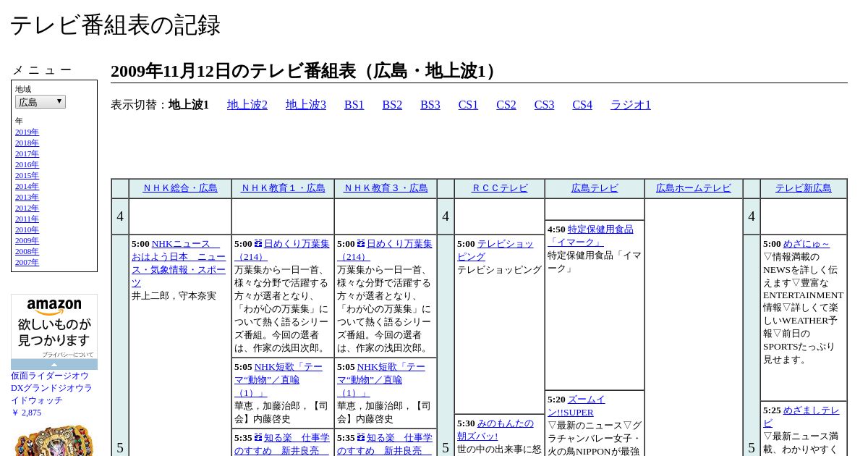Image resolution: width=868 pixels, height=456 pixels.
Task: Open the ＮＨＫ教育１・広島 channel header
Action: tap(283, 188)
